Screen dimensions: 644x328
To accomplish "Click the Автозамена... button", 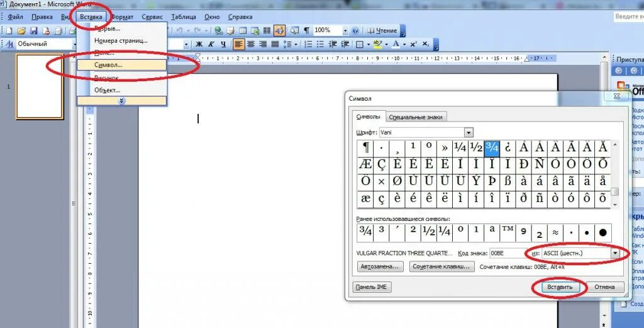I will coord(379,266).
